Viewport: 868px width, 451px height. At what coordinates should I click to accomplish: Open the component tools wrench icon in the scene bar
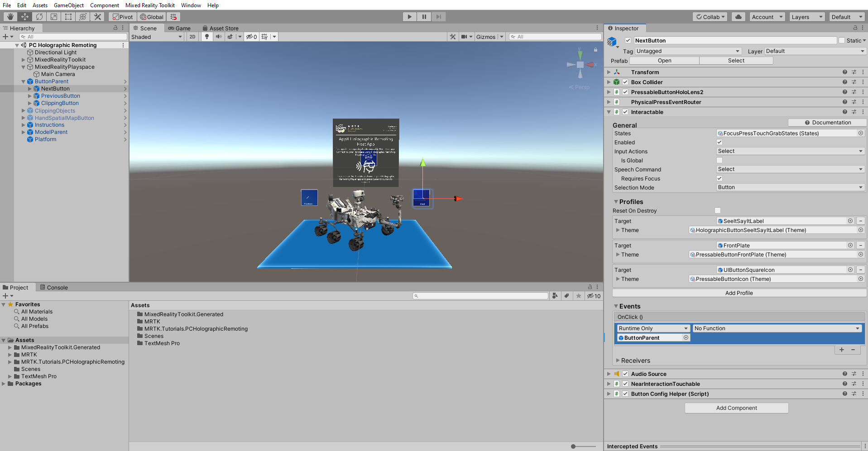(x=453, y=37)
